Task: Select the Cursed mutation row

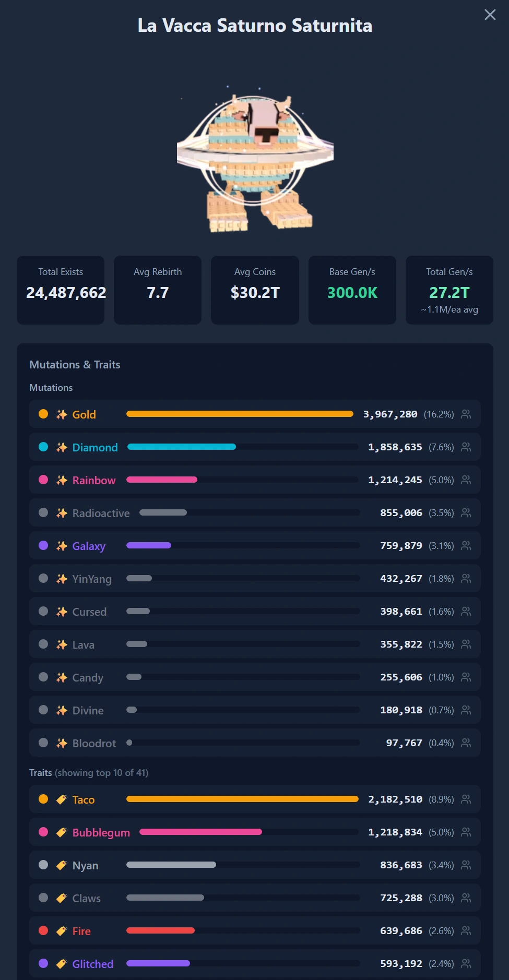Action: click(x=255, y=611)
